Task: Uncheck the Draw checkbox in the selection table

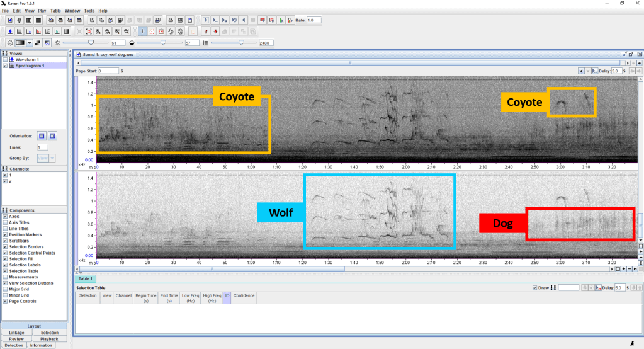Action: [535, 287]
